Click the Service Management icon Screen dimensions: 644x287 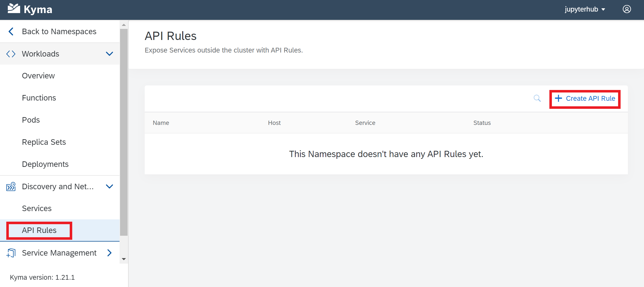[x=11, y=253]
